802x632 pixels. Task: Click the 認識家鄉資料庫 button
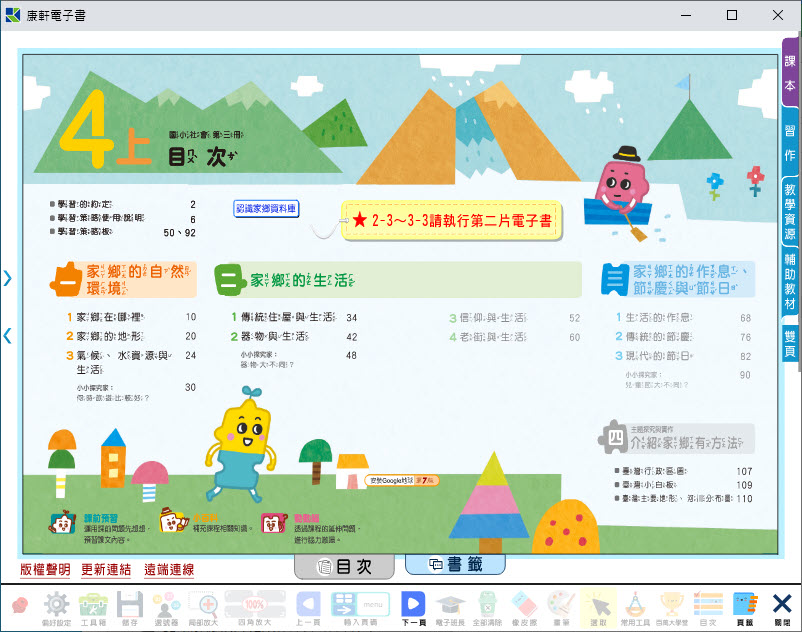[x=266, y=208]
